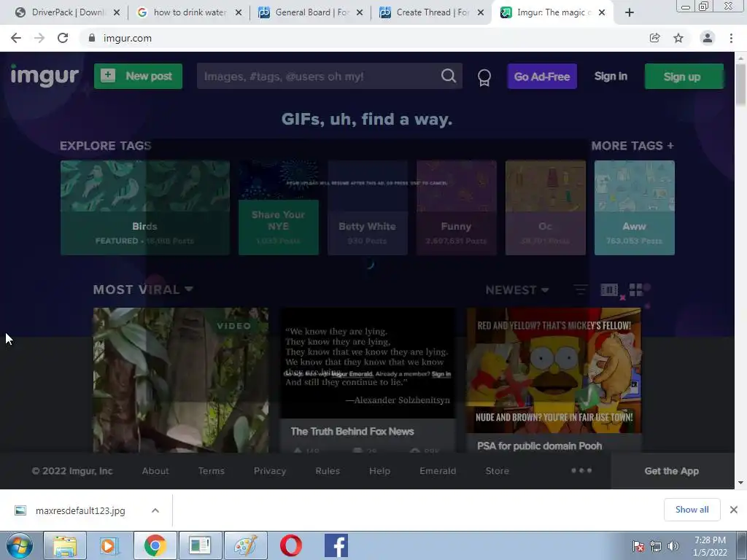The height and width of the screenshot is (560, 747).
Task: Open the Terms footer link
Action: 211,471
